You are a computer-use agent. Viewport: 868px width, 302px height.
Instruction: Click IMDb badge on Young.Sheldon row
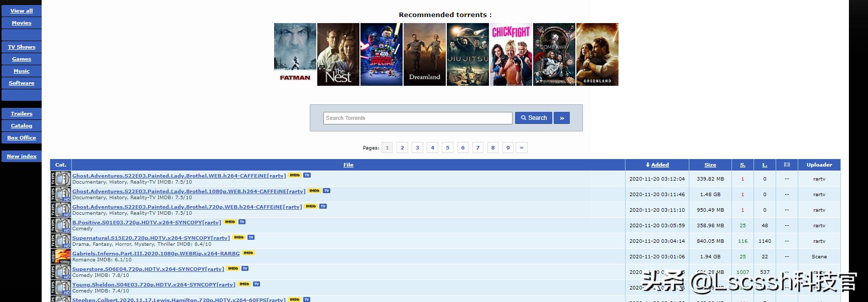pos(244,284)
